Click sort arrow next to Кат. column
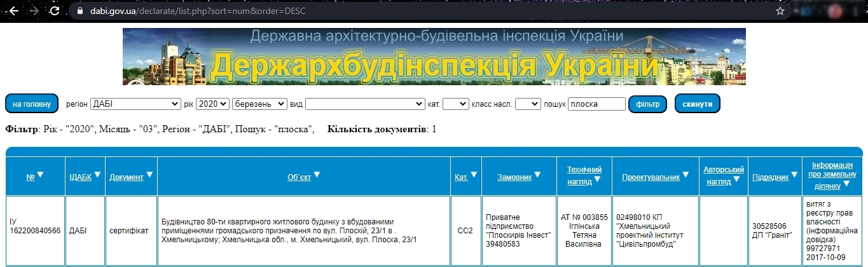Viewport: 868px width, 267px height. [x=474, y=175]
